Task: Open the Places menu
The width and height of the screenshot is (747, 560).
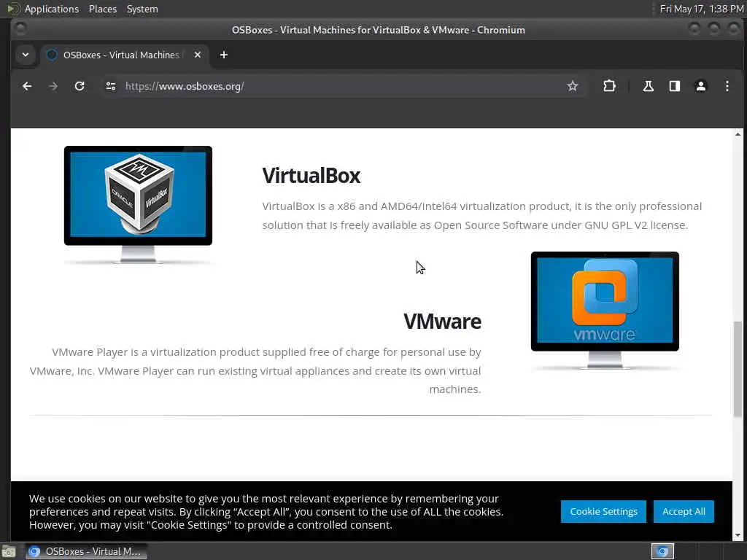Action: (x=102, y=9)
